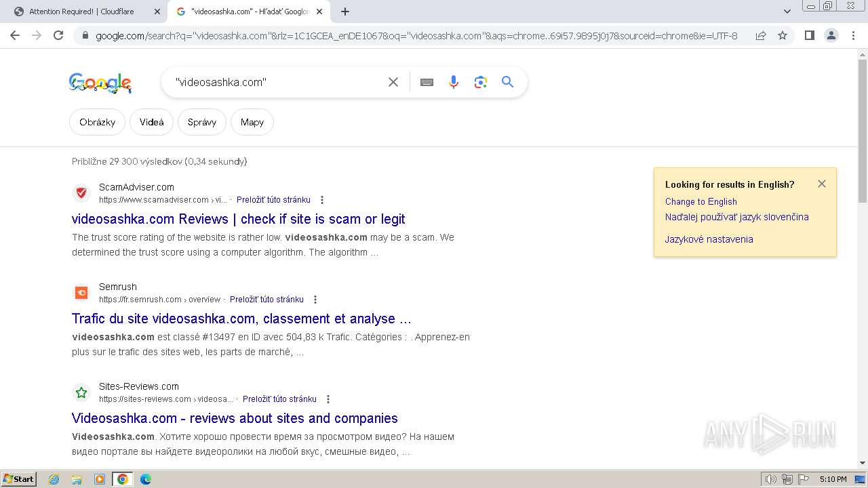Choose Naďalej používať jazyk slovenčina
Viewport: 868px width, 488px height.
click(x=737, y=217)
